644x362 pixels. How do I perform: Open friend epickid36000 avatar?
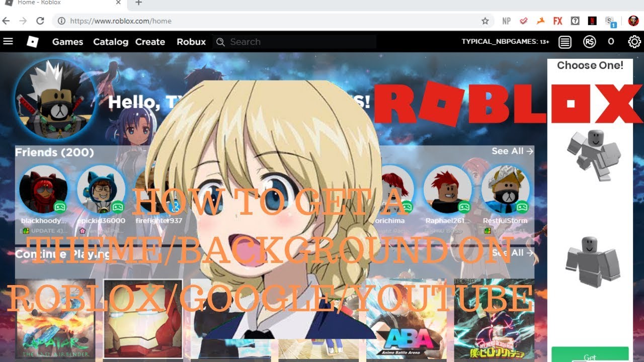tap(101, 190)
